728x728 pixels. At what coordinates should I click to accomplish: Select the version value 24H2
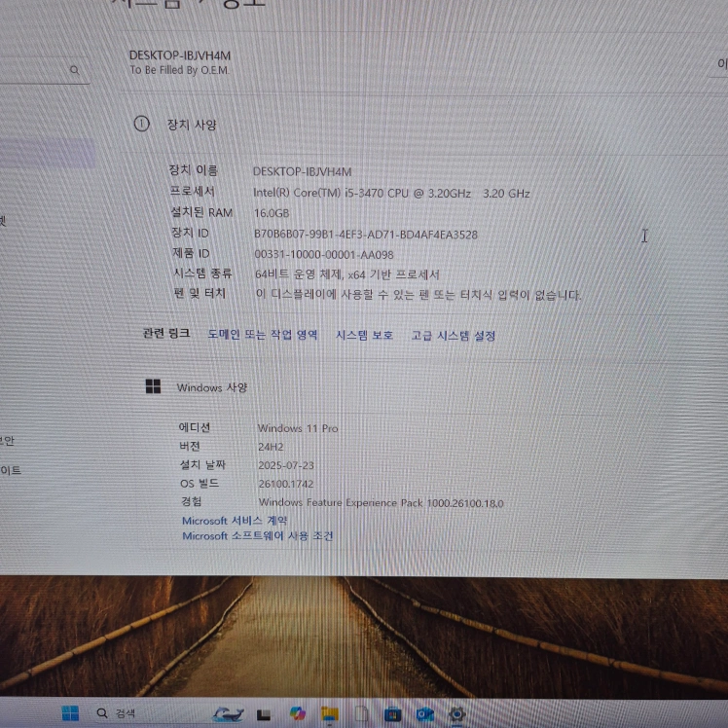click(271, 447)
